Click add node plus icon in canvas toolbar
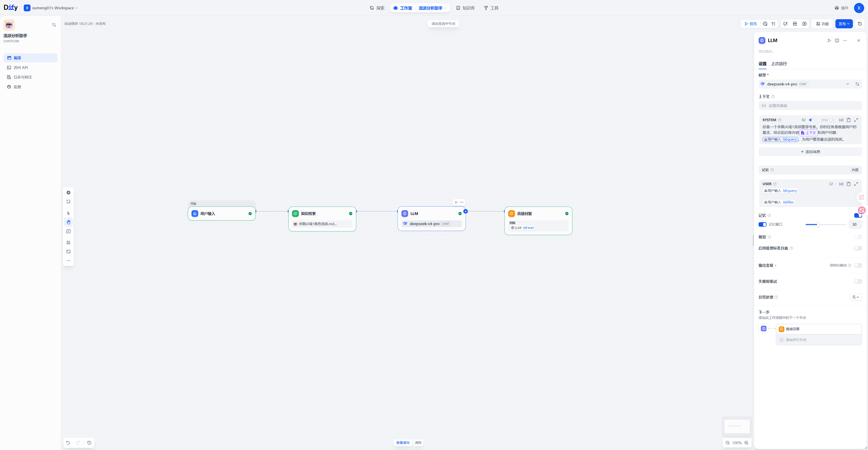This screenshot has width=868, height=450. pos(68,193)
